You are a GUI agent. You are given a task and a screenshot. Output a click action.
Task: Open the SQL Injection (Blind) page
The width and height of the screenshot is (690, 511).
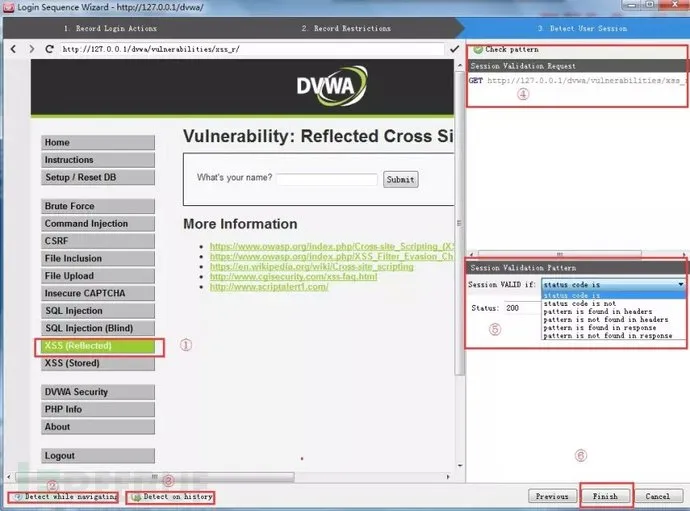tap(98, 328)
